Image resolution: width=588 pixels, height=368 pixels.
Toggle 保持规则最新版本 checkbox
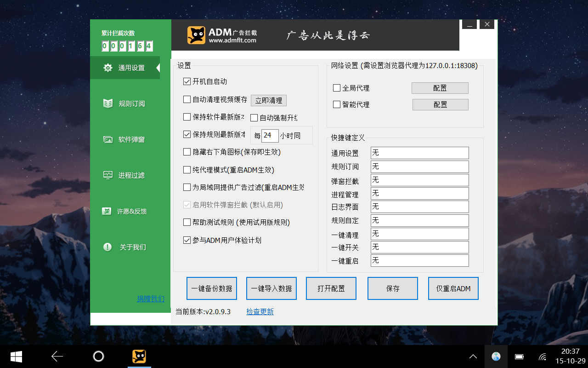[187, 134]
